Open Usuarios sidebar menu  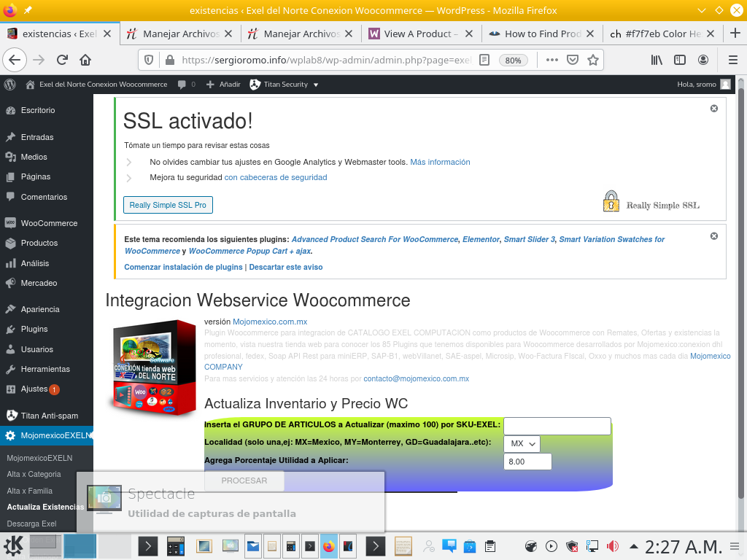[x=36, y=349]
